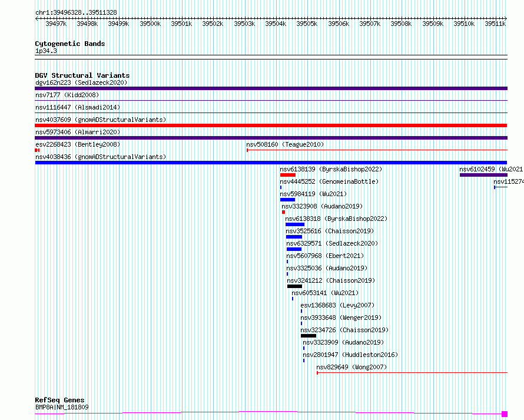Screen dimensions: 524x420
Task: Click nsv6053141 (Wu2021) variant label
Action: [x=325, y=293]
